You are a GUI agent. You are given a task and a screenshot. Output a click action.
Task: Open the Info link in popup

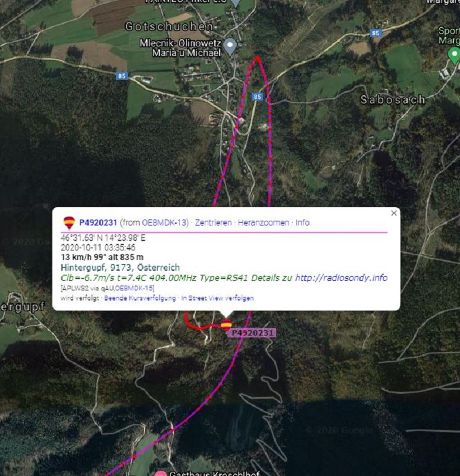coord(302,223)
